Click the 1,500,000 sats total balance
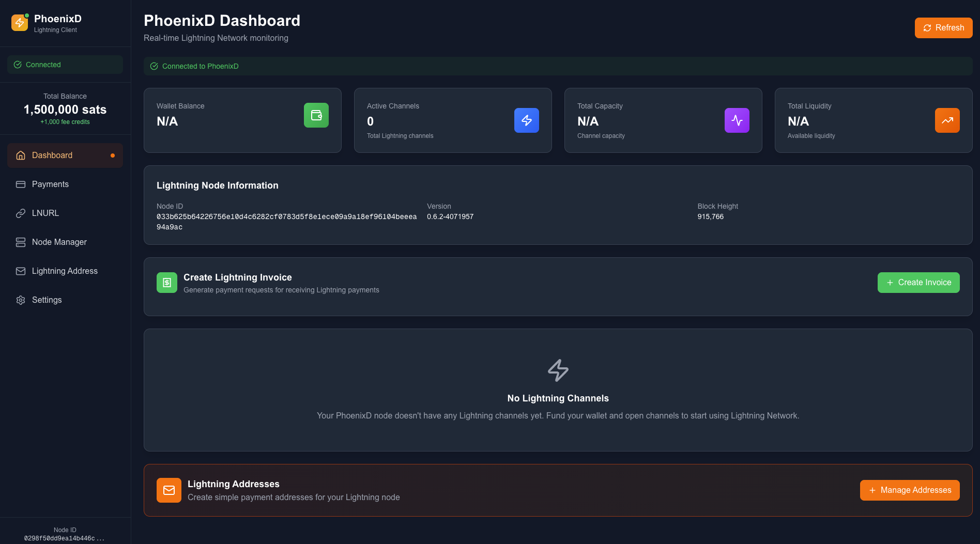Image resolution: width=980 pixels, height=544 pixels. click(65, 110)
